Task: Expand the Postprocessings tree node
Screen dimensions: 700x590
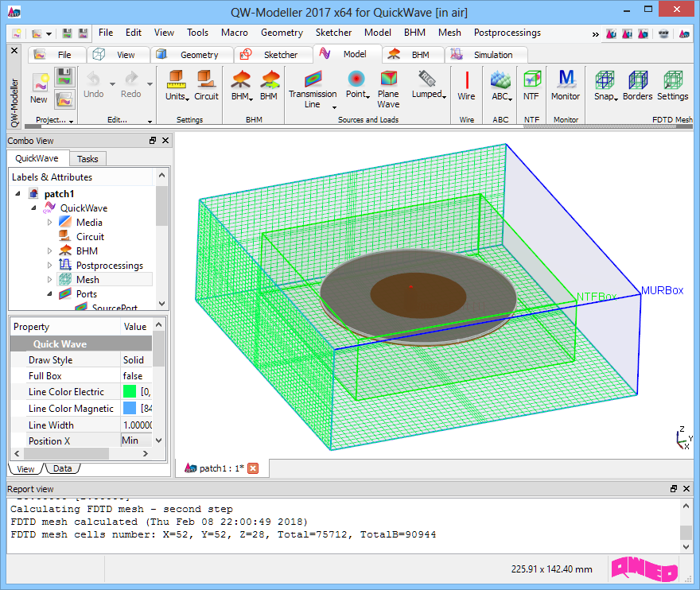Action: [49, 266]
